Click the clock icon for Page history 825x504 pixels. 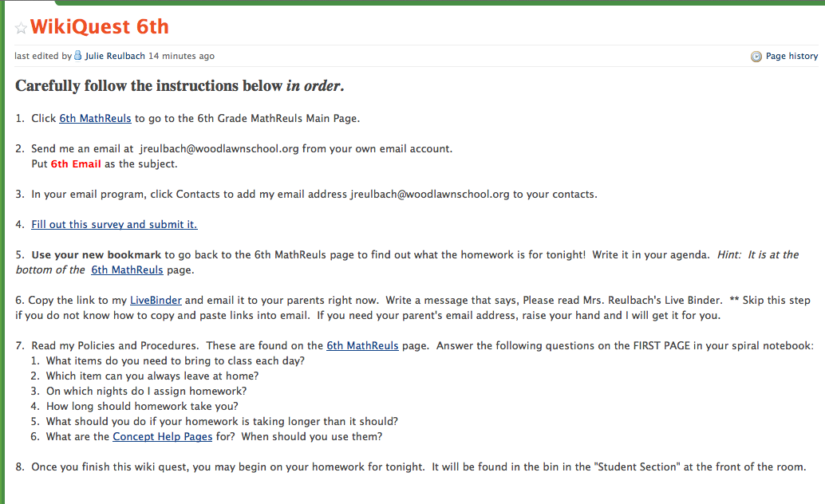tap(756, 57)
